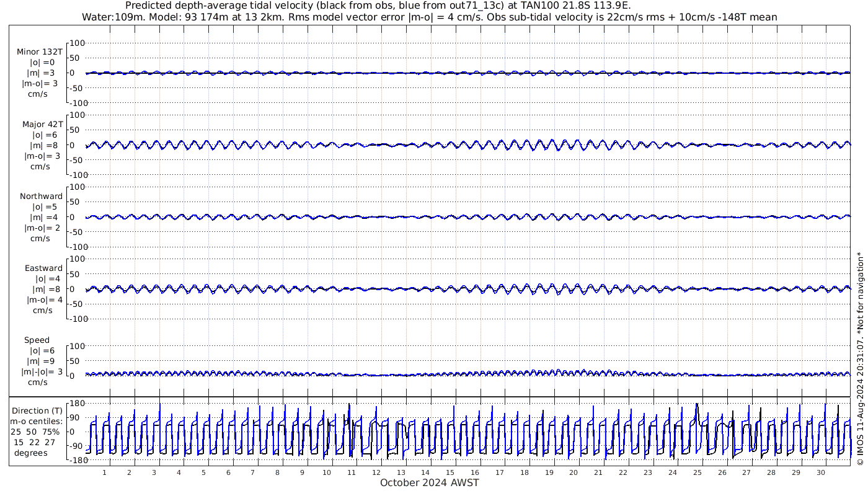Image resolution: width=868 pixels, height=496 pixels.
Task: Click the '100' tick on Northward panel axis
Action: click(x=77, y=187)
